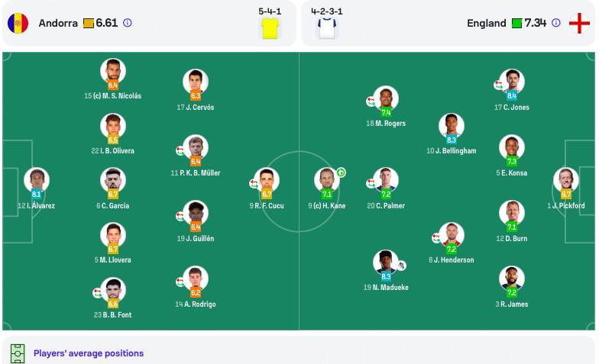599x364 pixels.
Task: Click J. Pickford's player portrait
Action: 565,180
